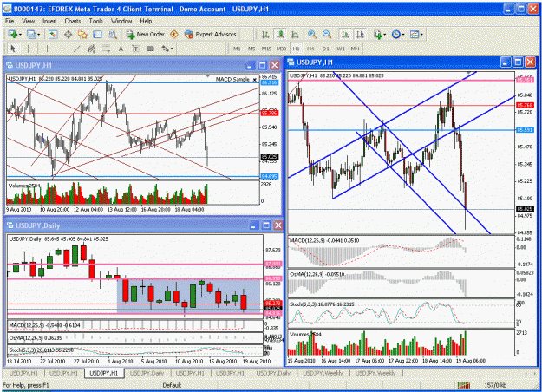542x392 pixels.
Task: Switch chart to candlesticks
Action: [x=280, y=34]
